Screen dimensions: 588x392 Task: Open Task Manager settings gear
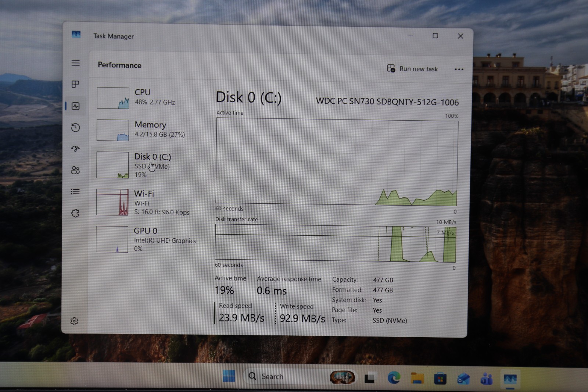pyautogui.click(x=74, y=321)
